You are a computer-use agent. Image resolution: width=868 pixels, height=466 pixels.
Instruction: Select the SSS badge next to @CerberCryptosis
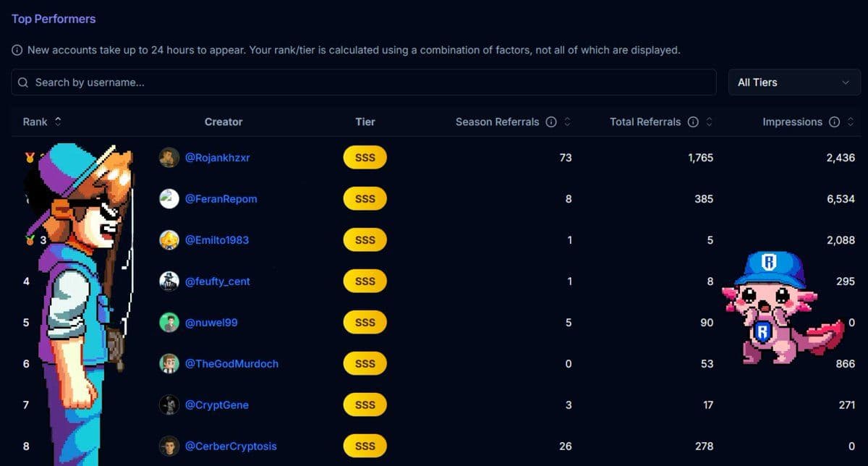tap(365, 446)
